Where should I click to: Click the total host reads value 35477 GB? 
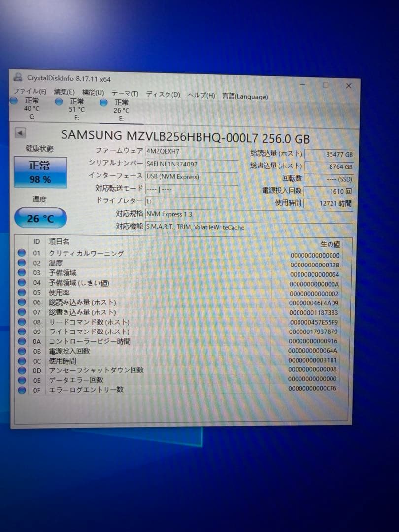pyautogui.click(x=330, y=154)
